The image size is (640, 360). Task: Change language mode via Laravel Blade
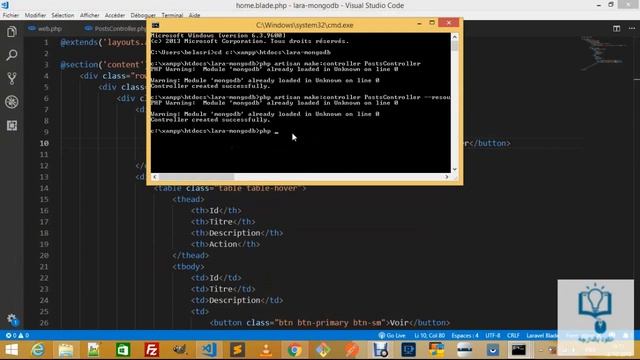click(x=542, y=336)
